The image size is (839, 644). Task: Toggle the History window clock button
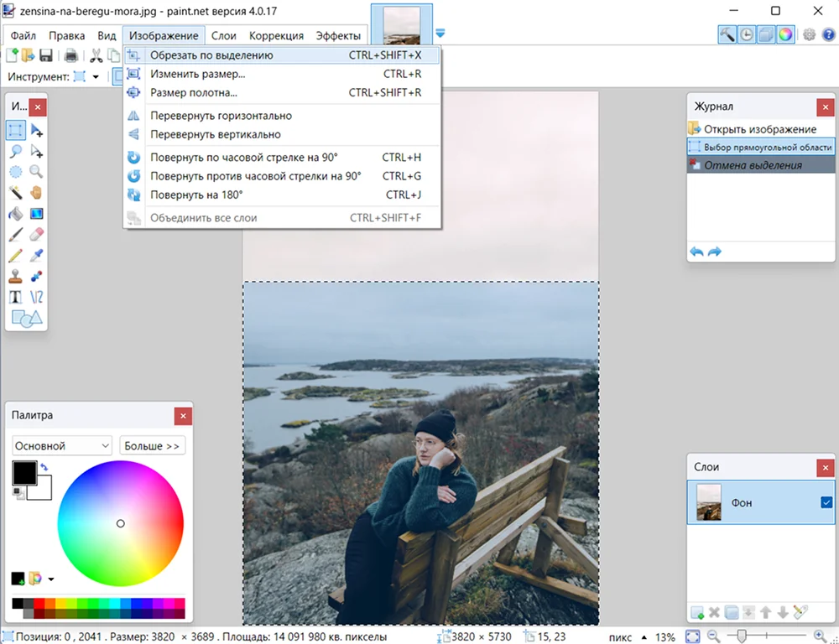click(746, 34)
